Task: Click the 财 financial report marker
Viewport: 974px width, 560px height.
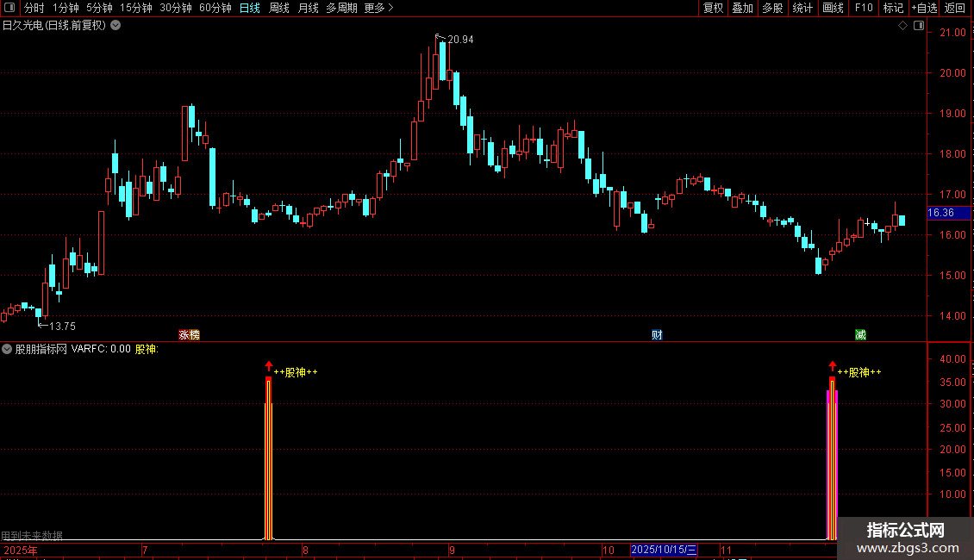Action: (x=657, y=335)
